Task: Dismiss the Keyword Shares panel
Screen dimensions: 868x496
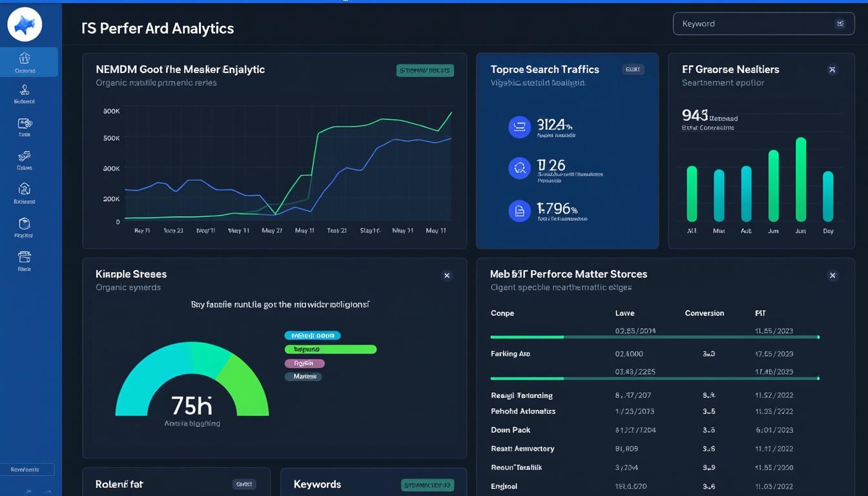Action: 446,275
